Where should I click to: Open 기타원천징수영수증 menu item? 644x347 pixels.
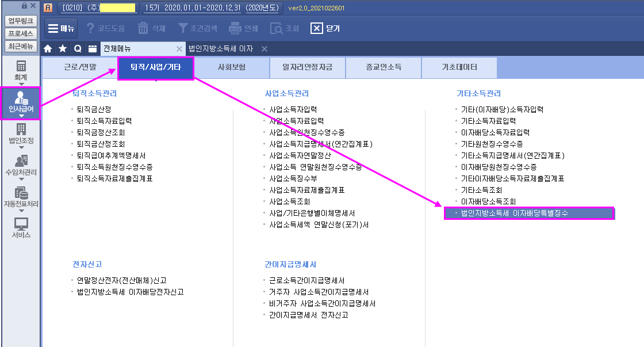492,144
